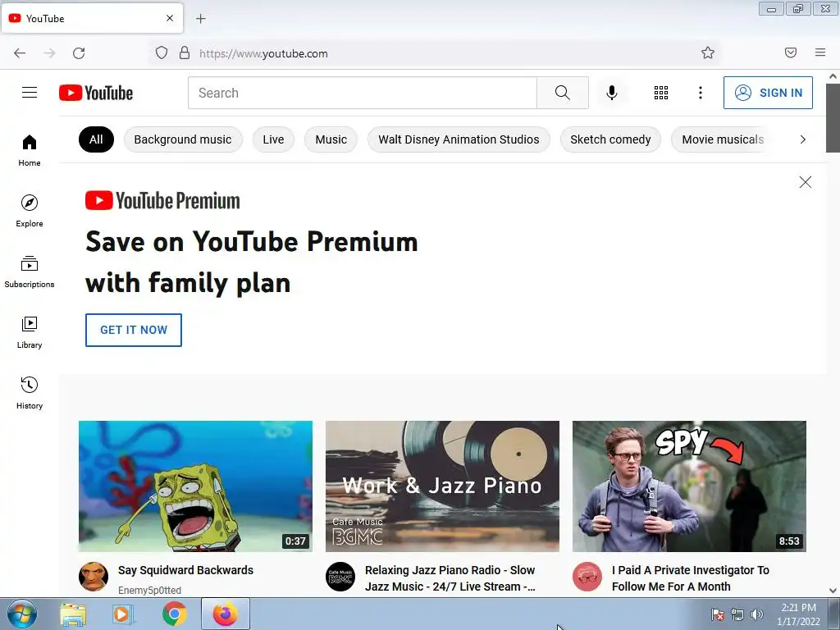
Task: Open Windows Explorer from taskbar
Action: coord(73,614)
